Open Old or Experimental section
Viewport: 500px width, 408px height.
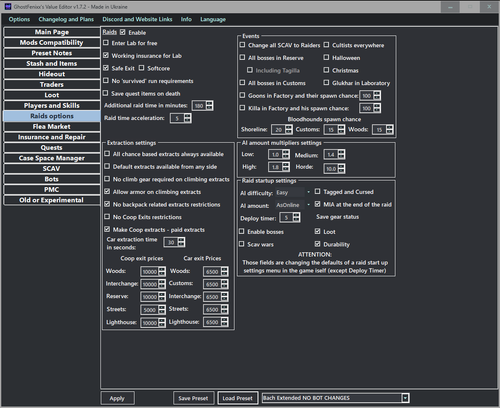point(52,200)
